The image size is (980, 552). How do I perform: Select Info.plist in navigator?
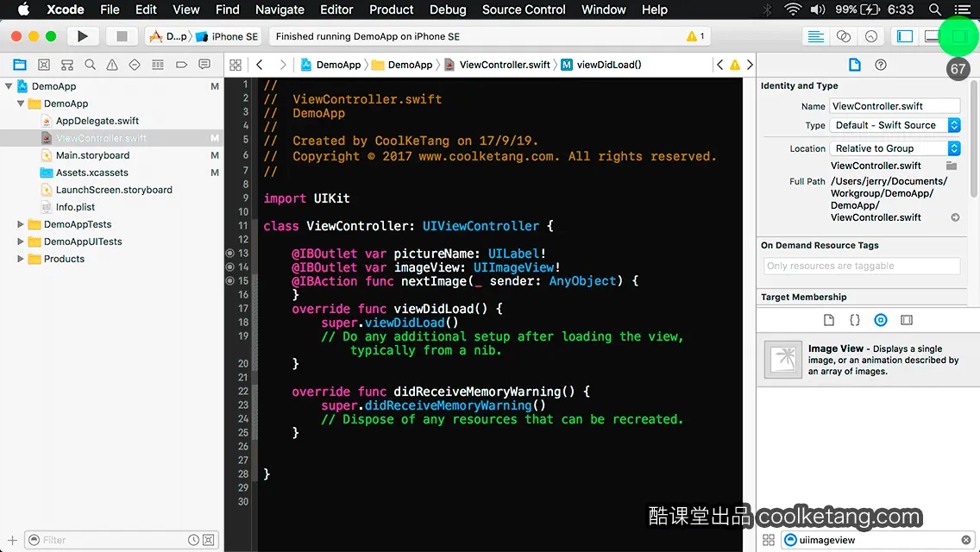point(75,207)
